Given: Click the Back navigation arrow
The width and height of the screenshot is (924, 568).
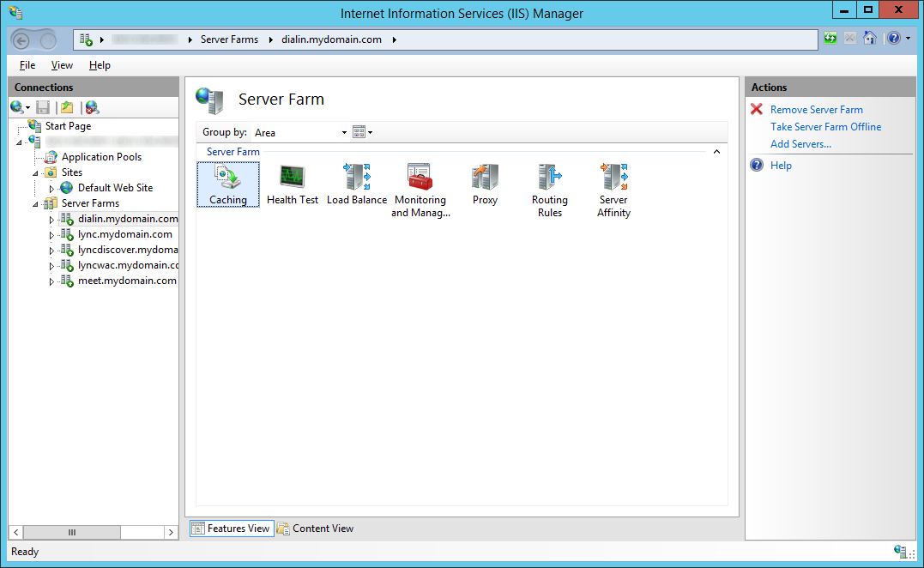Looking at the screenshot, I should coord(21,40).
